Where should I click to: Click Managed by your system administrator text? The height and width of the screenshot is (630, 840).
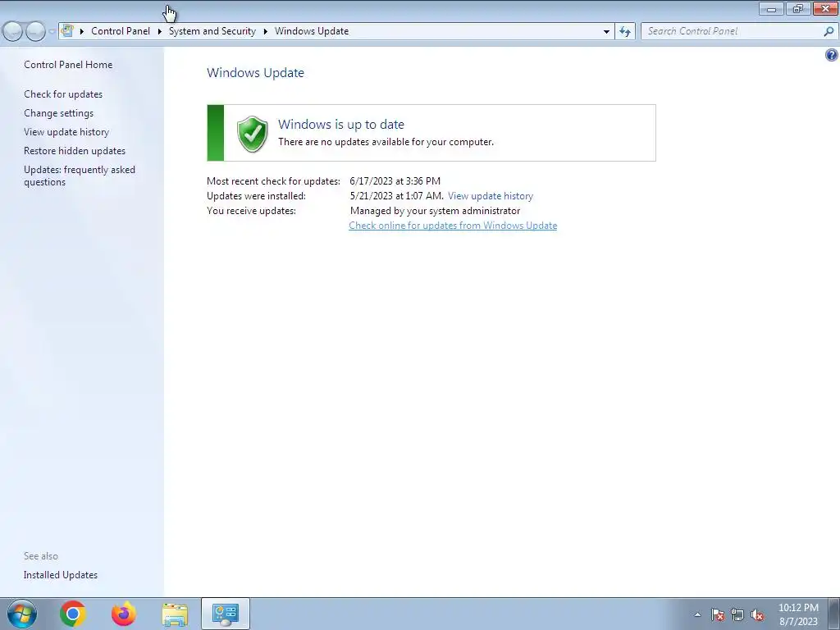[435, 211]
